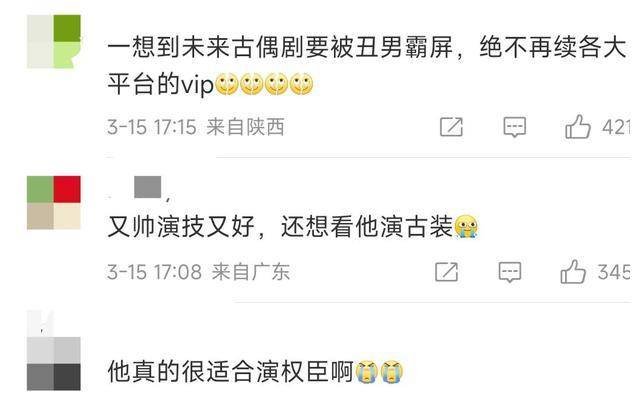
Task: Tap timestamp 3-15 17:15 来自陕西
Action: pos(196,127)
